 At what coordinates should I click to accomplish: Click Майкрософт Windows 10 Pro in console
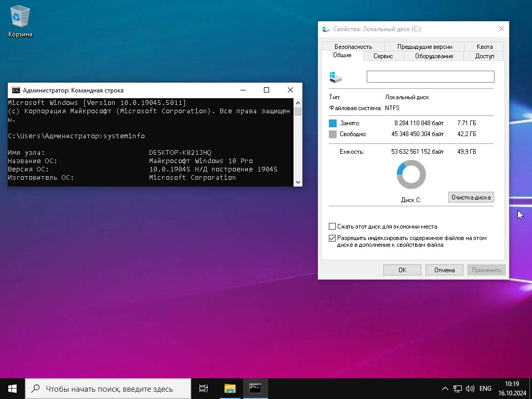[x=201, y=161]
